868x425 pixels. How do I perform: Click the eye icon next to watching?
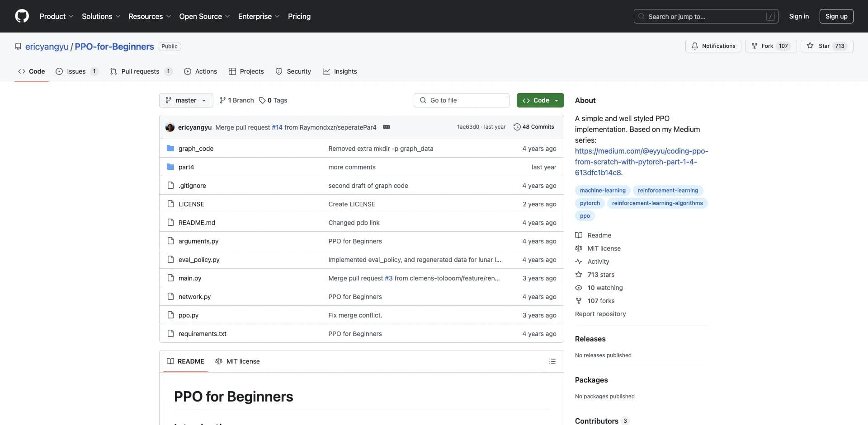coord(579,287)
